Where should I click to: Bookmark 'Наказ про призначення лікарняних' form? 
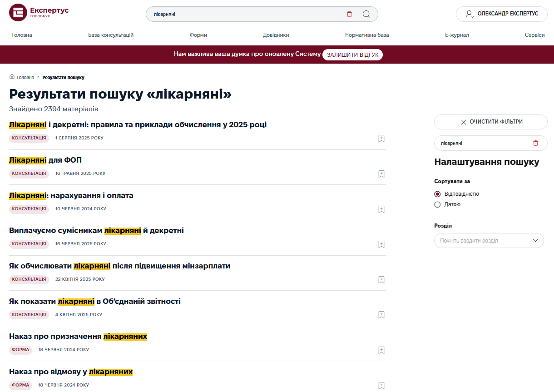(x=381, y=350)
